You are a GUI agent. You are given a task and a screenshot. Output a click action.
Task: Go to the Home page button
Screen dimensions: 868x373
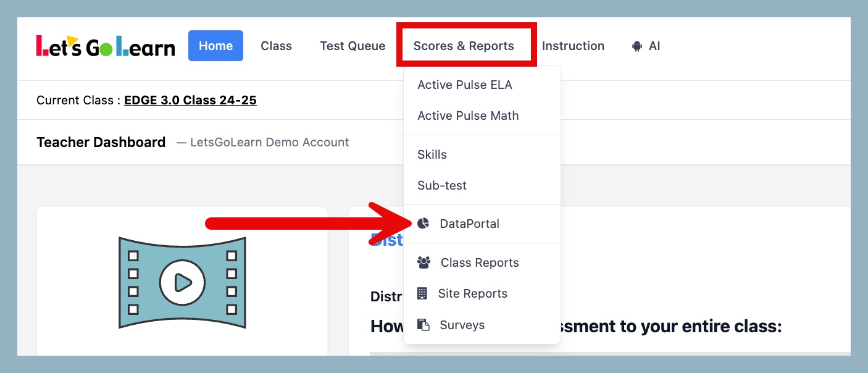(x=215, y=46)
